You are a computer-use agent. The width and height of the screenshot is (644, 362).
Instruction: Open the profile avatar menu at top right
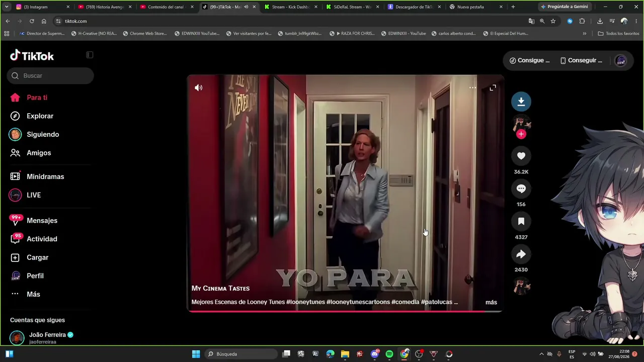coord(621,60)
